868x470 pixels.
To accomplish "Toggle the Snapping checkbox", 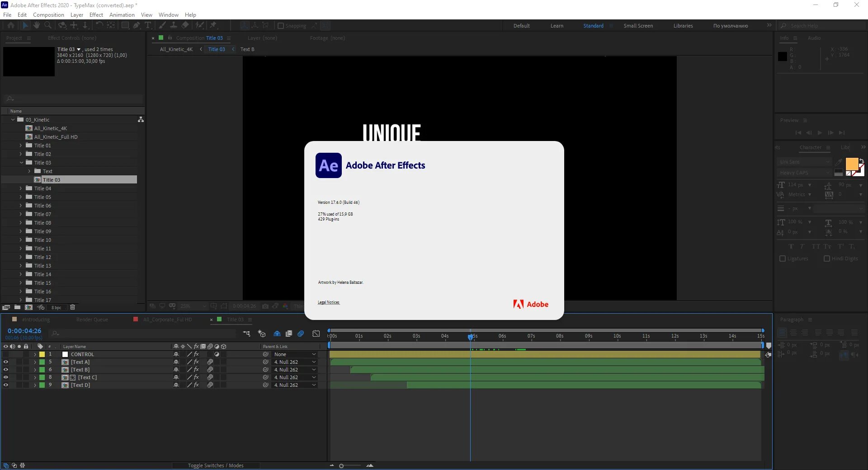I will point(280,26).
